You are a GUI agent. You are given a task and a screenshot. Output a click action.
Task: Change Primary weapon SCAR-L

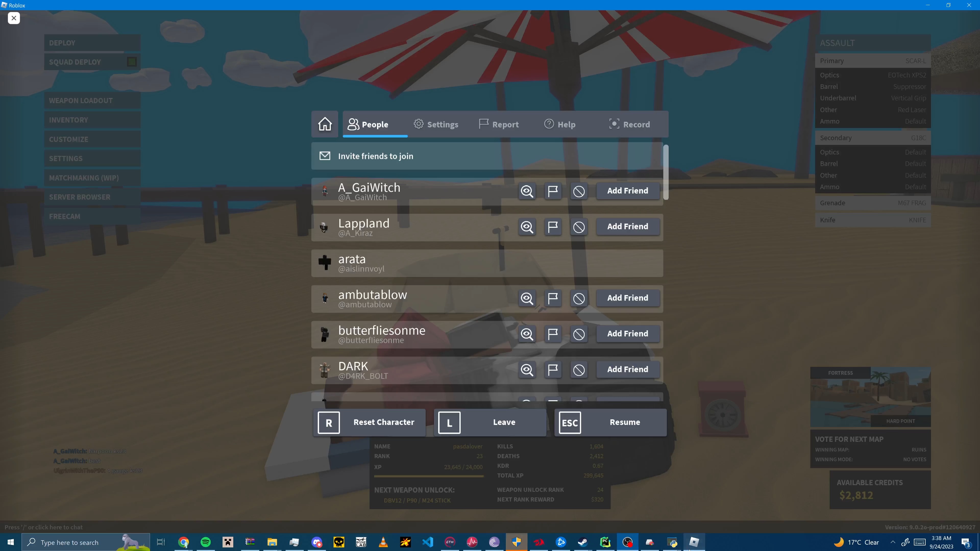[873, 60]
